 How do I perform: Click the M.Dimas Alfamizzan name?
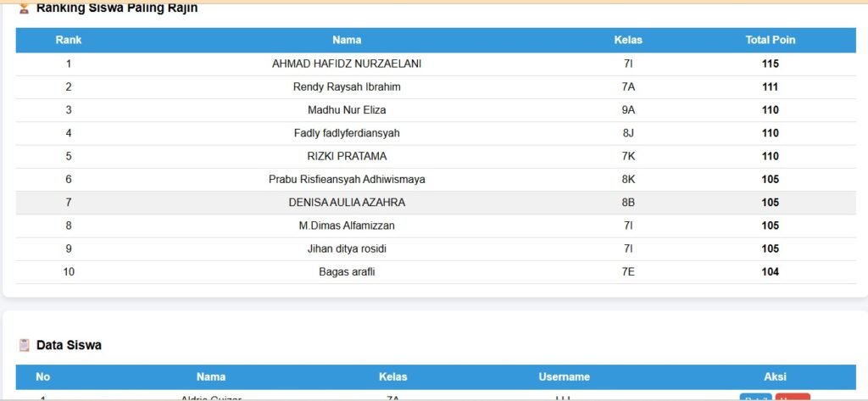click(347, 226)
